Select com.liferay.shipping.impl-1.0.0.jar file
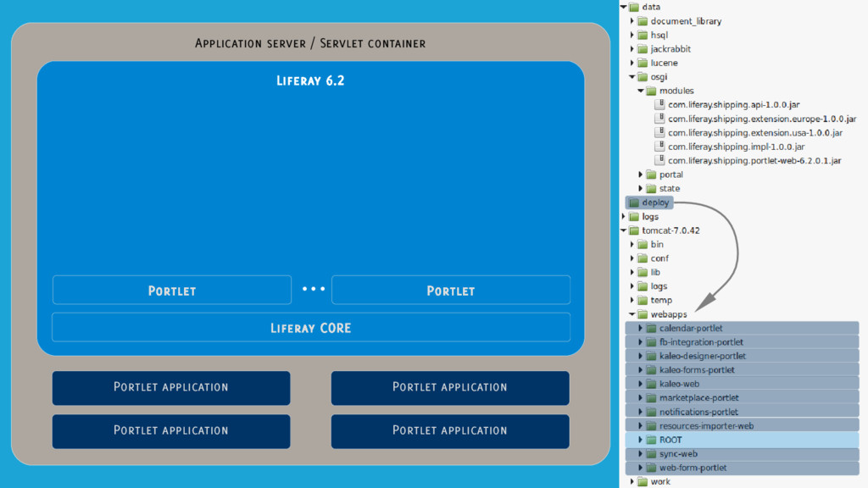Image resolution: width=868 pixels, height=488 pixels. tap(736, 147)
